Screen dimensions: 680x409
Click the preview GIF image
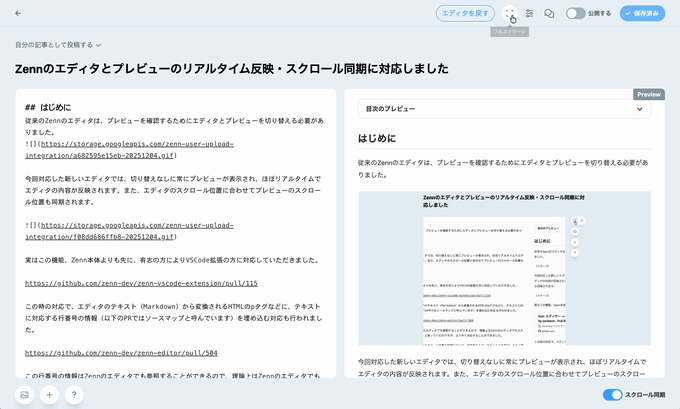click(x=504, y=269)
